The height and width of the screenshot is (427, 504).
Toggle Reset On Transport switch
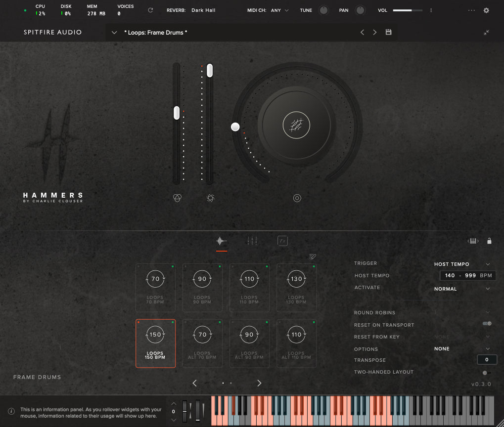[x=487, y=324]
